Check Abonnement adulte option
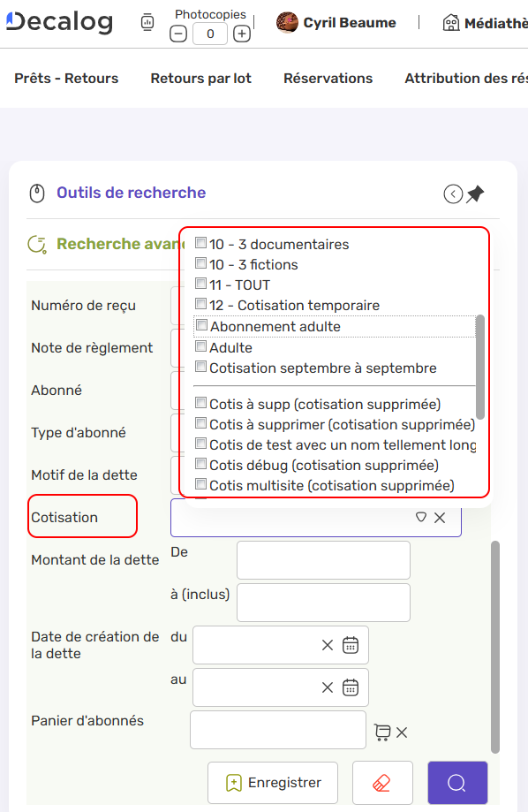528x812 pixels. point(201,325)
